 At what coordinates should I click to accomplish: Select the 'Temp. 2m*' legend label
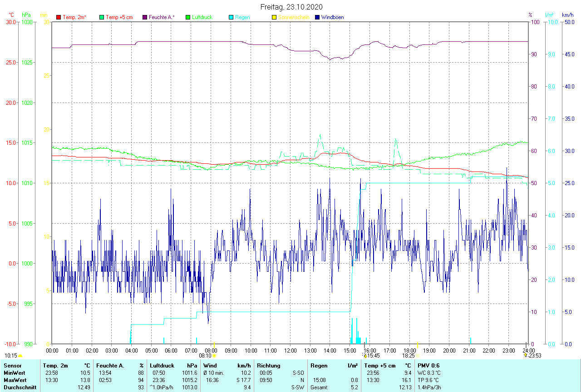click(x=74, y=17)
